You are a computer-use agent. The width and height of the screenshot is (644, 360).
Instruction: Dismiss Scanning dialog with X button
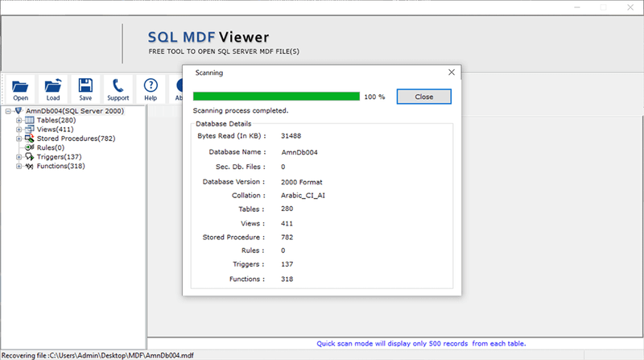(x=452, y=72)
